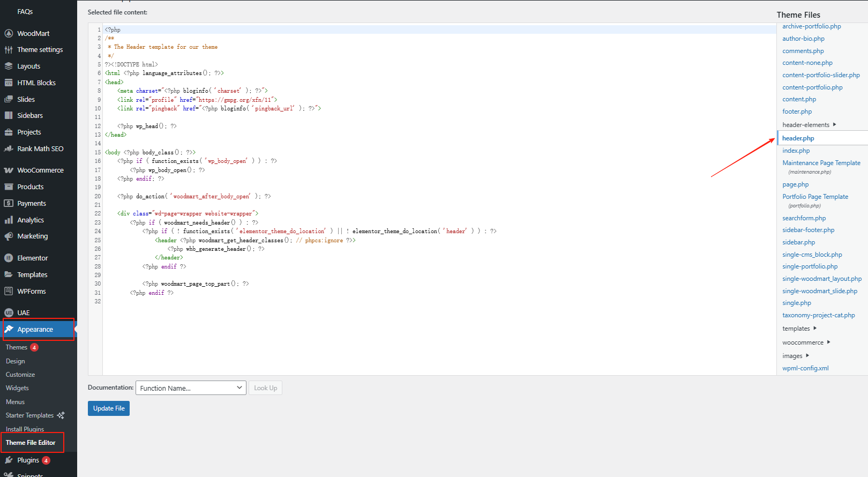Viewport: 868px width, 477px height.
Task: Click the WooCommerce logo icon
Action: coord(9,170)
